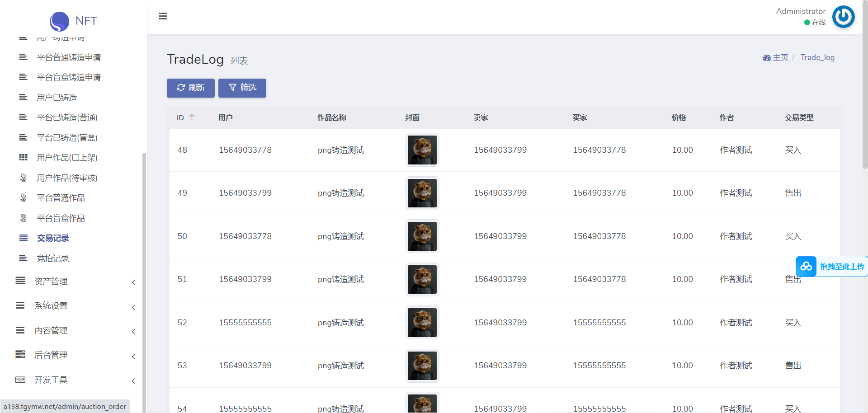
Task: Click the home dashboard icon in breadcrumb
Action: tap(767, 58)
